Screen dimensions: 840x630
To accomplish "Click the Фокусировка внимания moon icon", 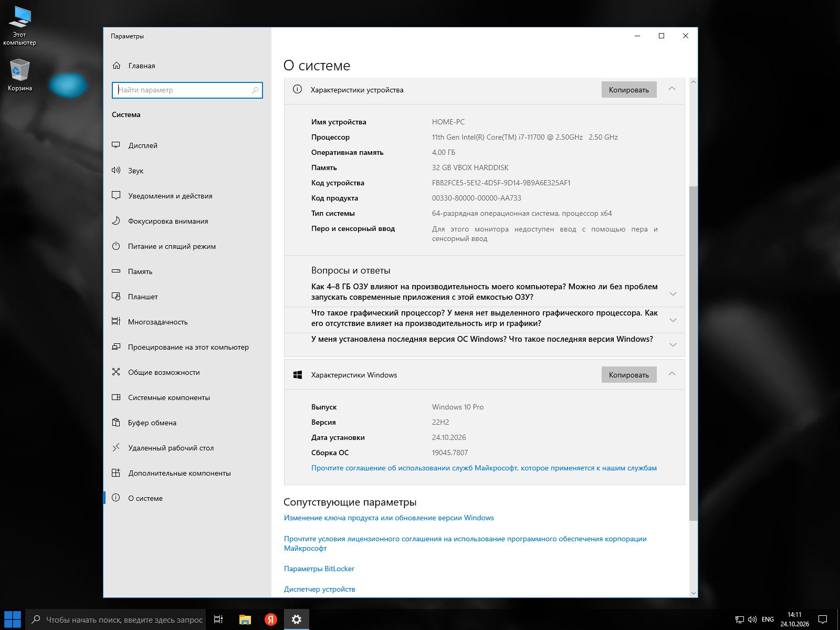I will 116,220.
